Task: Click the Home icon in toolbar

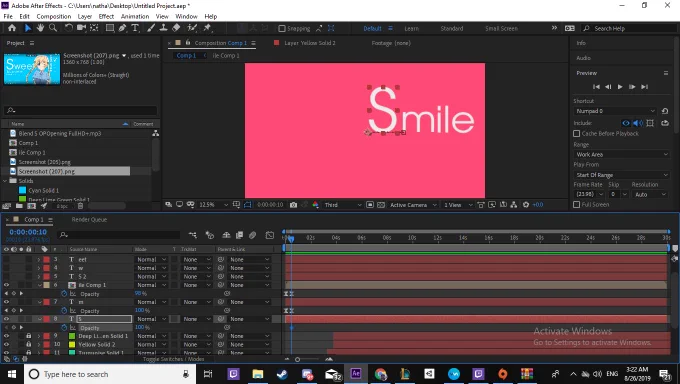Action: (x=12, y=28)
